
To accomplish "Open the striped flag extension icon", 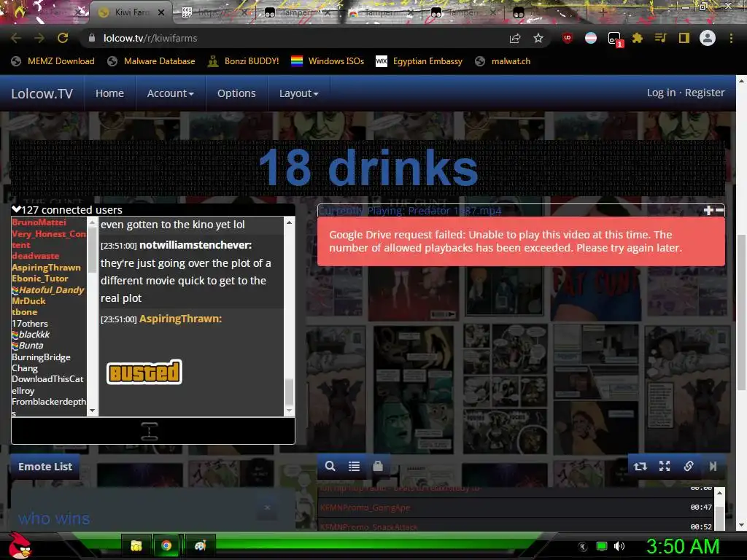I will coord(591,38).
